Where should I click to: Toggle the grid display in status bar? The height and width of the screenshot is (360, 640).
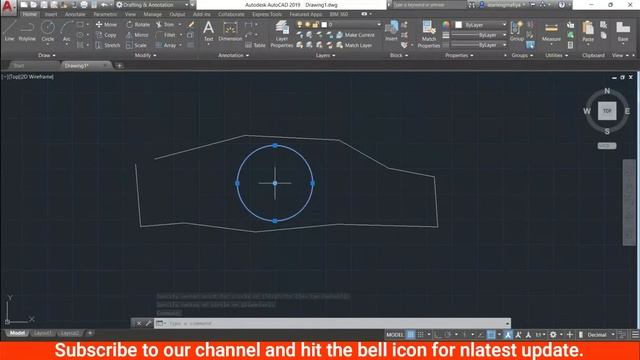(x=411, y=335)
